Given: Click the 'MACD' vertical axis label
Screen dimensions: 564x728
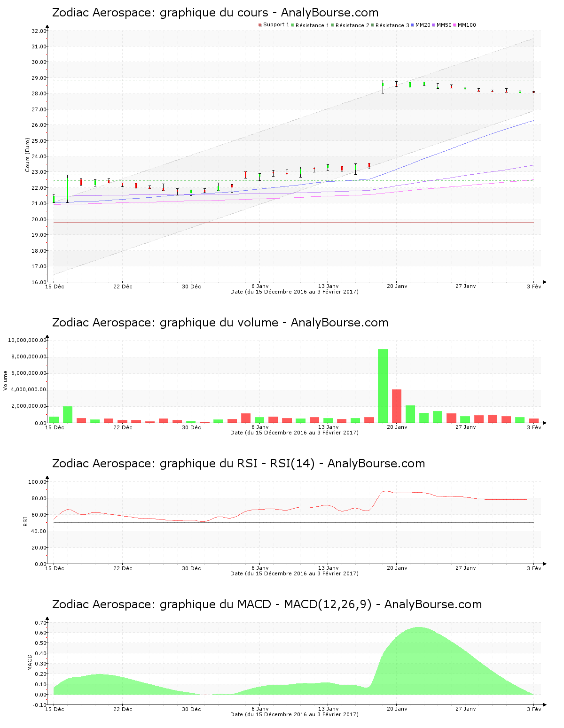Looking at the screenshot, I should click(30, 662).
